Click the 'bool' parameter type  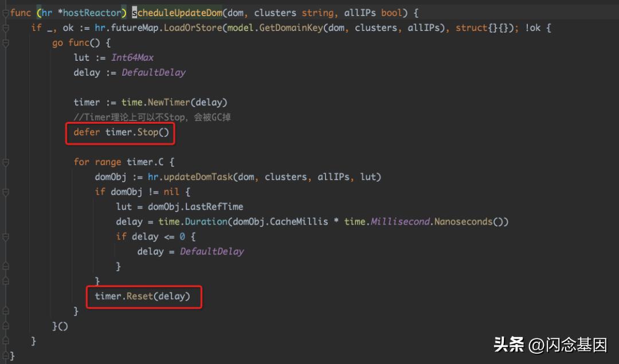coord(391,13)
